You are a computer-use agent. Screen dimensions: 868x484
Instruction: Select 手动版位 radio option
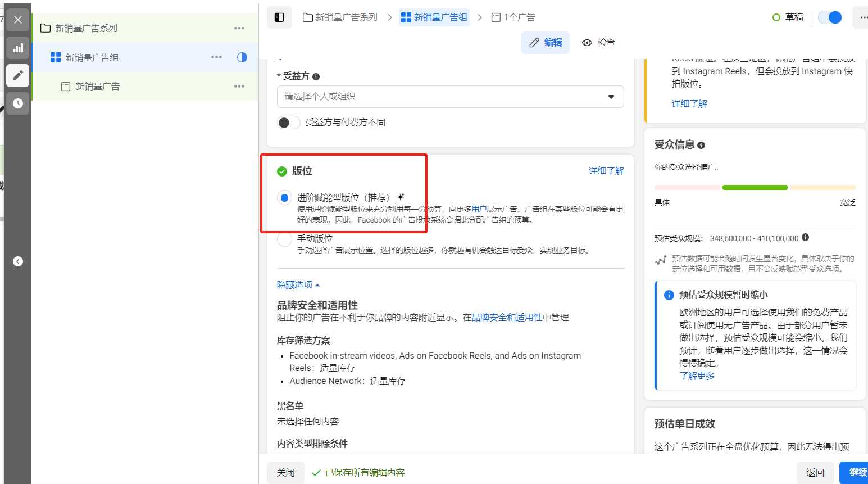(x=284, y=239)
